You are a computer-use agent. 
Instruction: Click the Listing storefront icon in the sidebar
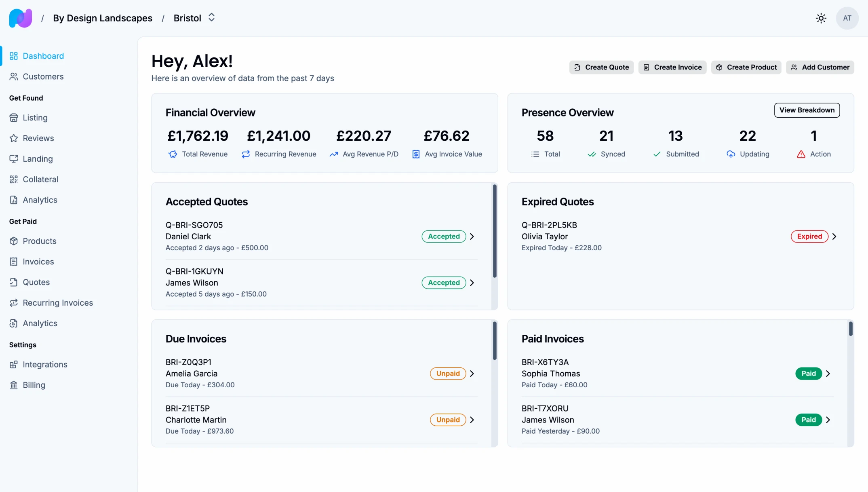pyautogui.click(x=14, y=118)
